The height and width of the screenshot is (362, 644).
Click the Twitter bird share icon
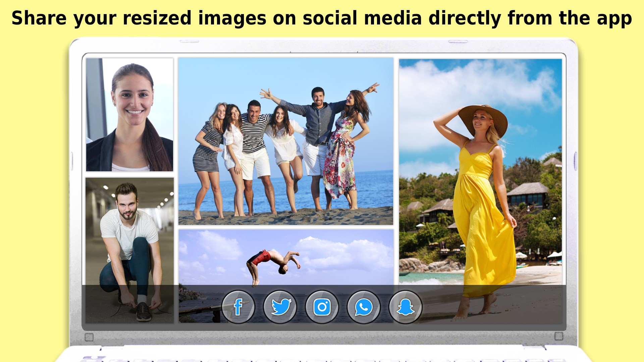click(280, 307)
